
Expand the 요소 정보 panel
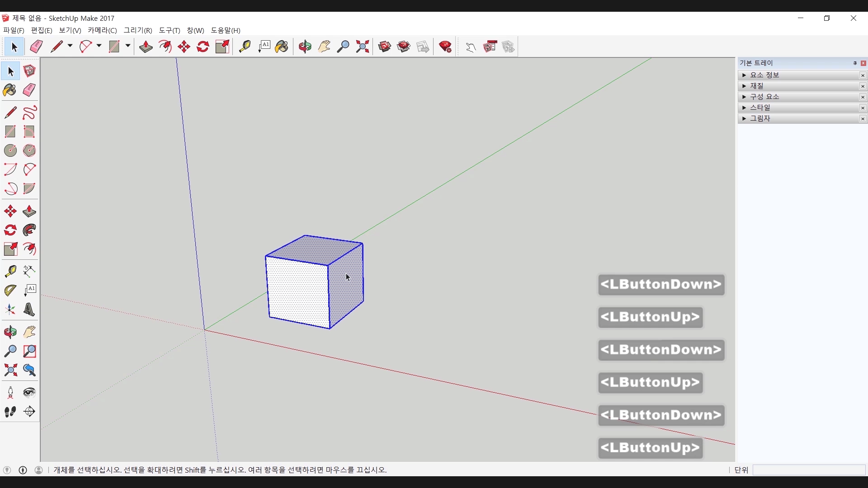click(x=744, y=75)
